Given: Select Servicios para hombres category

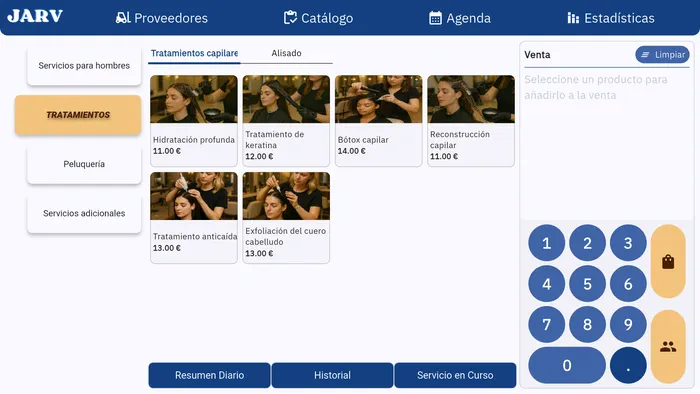Looking at the screenshot, I should tap(84, 66).
